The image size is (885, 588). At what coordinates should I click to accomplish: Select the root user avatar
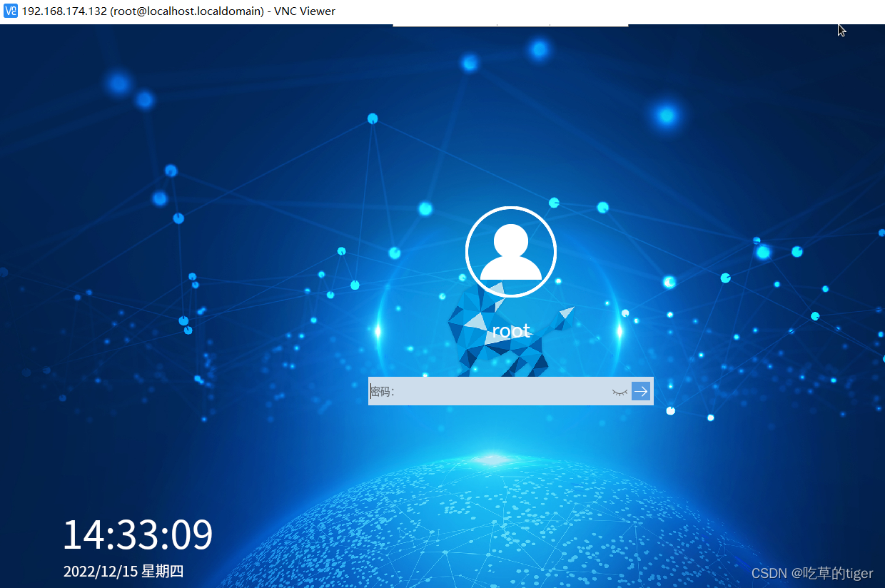[511, 252]
